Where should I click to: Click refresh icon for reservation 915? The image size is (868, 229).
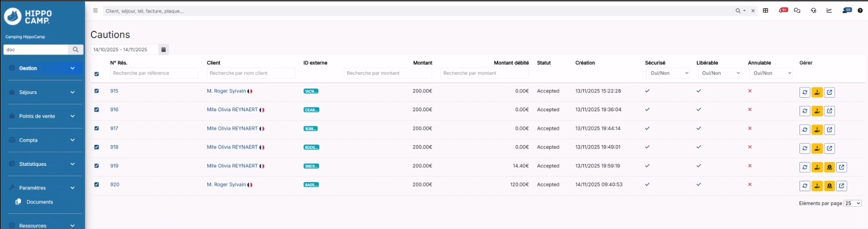point(804,92)
